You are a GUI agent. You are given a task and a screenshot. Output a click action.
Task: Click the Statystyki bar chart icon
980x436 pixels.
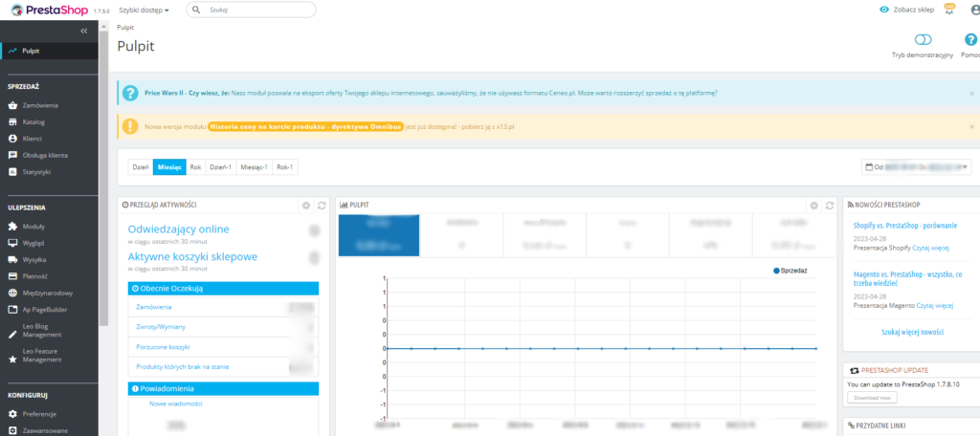(x=12, y=172)
